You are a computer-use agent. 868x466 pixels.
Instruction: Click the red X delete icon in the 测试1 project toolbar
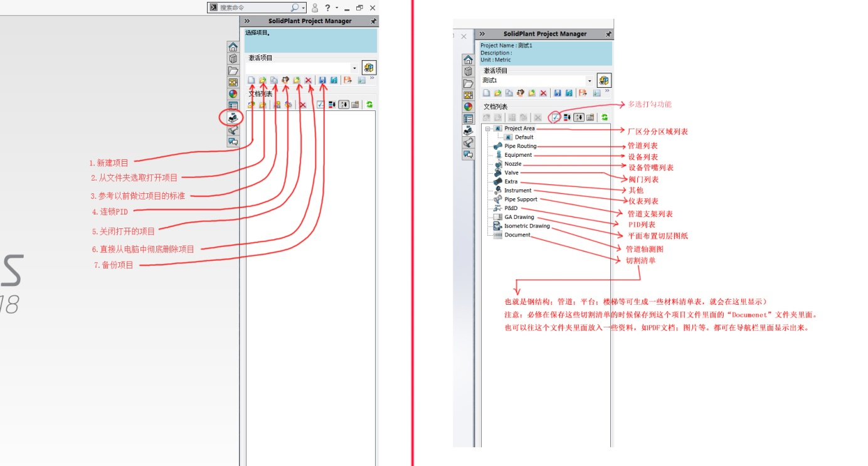pyautogui.click(x=543, y=93)
